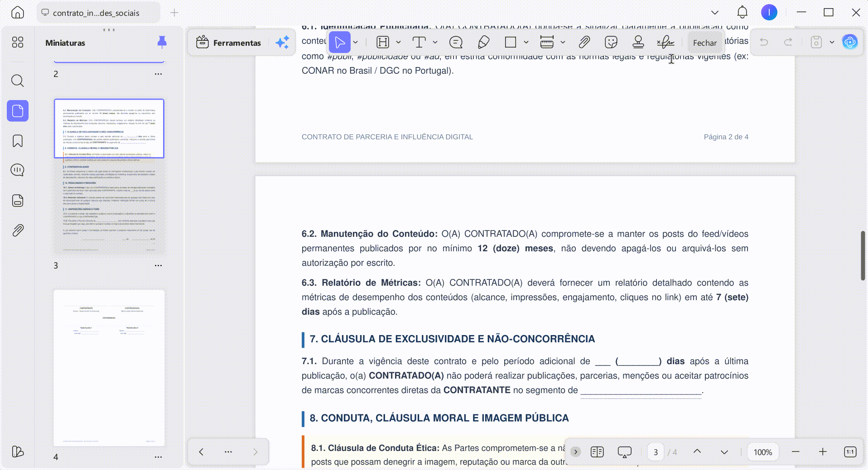Start slideshow presentation mode
Screen dimensions: 868x470
tap(624, 452)
